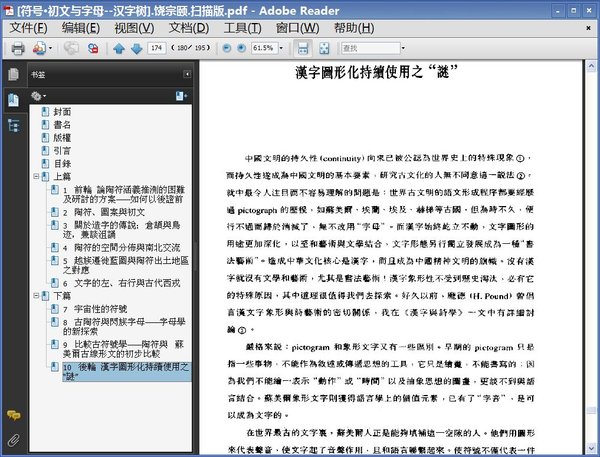Jump to bookmark 7 宇宙性的符號
Image resolution: width=600 pixels, height=457 pixels.
coord(95,309)
